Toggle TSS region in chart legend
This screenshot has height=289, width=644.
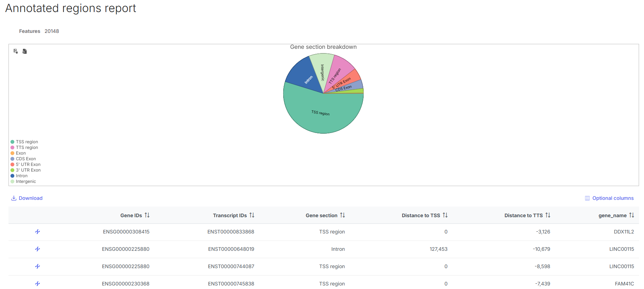click(27, 142)
